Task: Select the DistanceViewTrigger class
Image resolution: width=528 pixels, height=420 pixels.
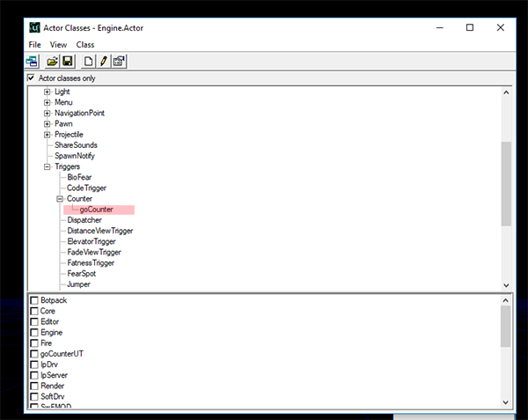Action: tap(100, 231)
